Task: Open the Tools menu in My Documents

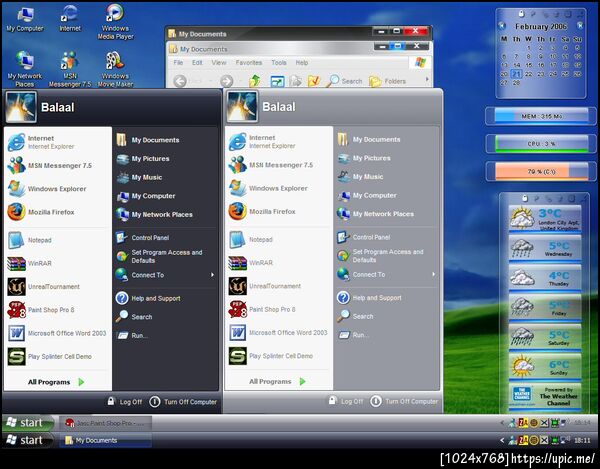Action: pyautogui.click(x=279, y=62)
